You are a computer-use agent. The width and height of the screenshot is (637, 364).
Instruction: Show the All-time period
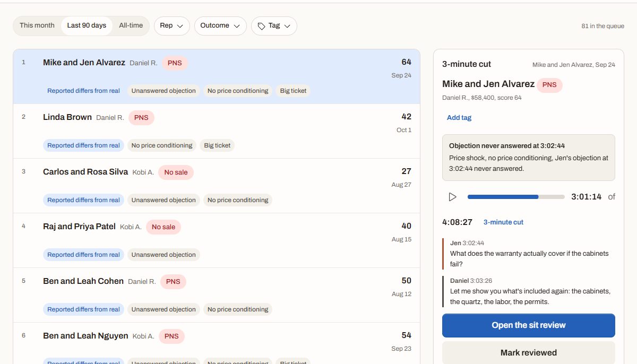(131, 25)
